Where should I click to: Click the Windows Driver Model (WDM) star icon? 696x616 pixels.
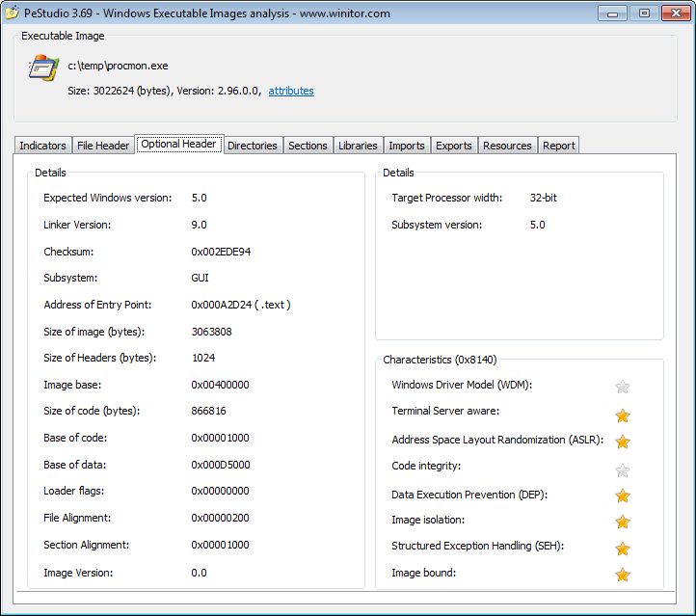[623, 387]
